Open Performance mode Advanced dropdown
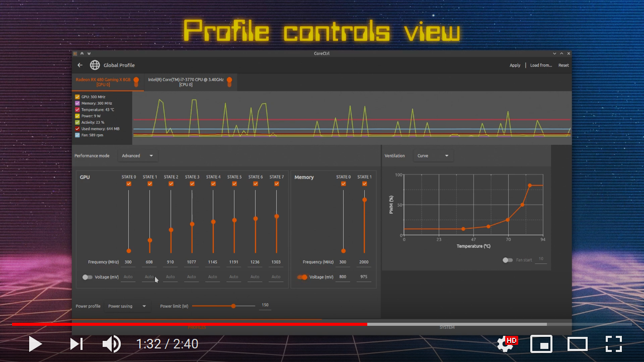This screenshot has height=362, width=644. coord(138,156)
